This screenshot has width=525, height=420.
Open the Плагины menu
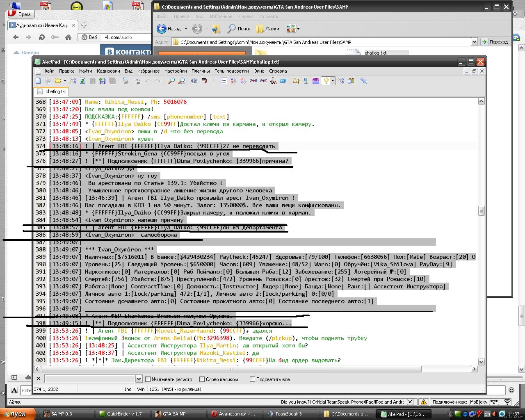coord(201,71)
